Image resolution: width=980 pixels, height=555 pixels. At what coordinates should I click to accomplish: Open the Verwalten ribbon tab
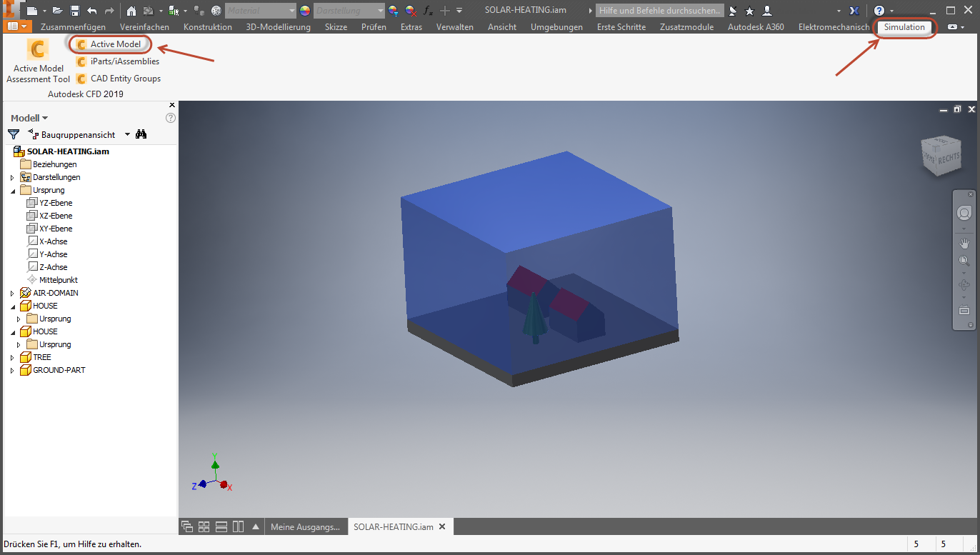pyautogui.click(x=455, y=27)
